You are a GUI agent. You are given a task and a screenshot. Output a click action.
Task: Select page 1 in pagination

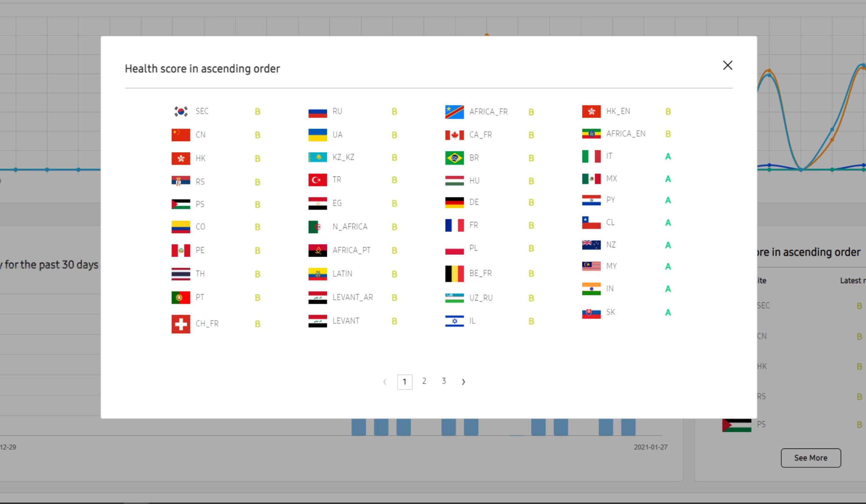[x=405, y=382]
